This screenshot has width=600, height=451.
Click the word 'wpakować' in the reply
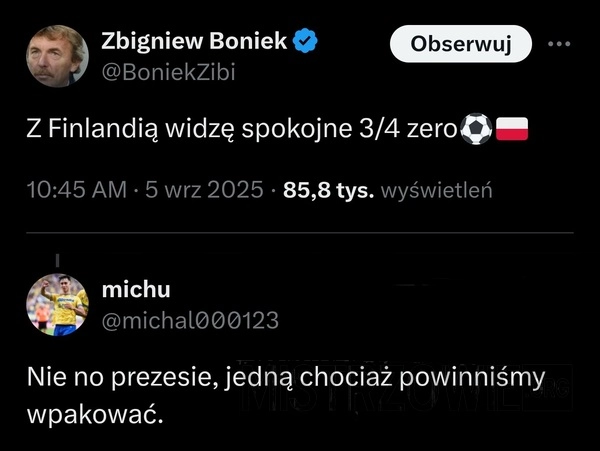click(93, 413)
